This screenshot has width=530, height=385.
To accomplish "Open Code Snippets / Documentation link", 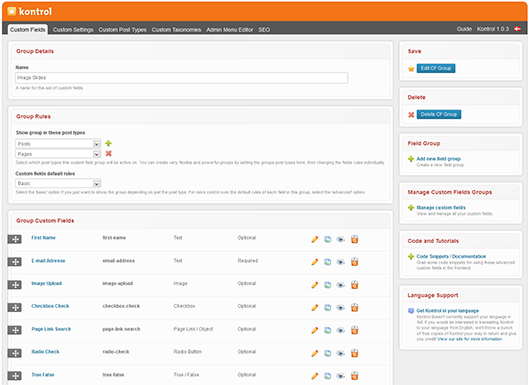I will 451,256.
